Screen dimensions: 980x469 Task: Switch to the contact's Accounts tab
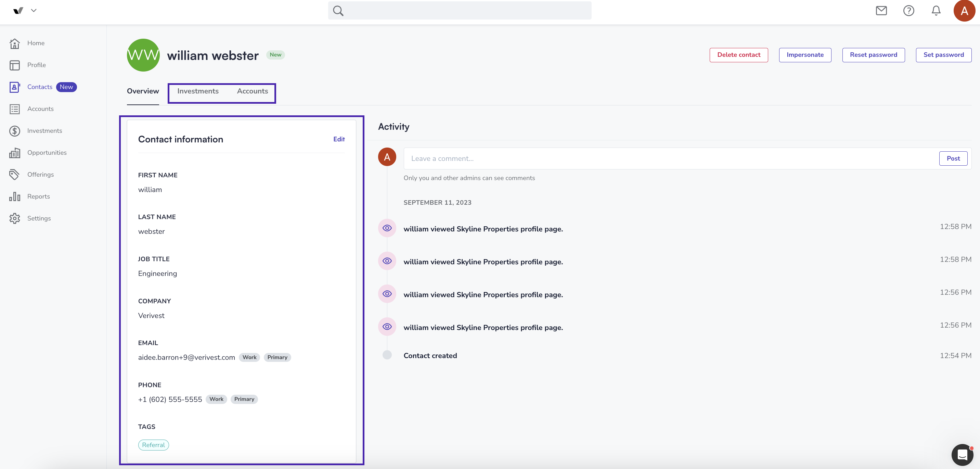click(252, 91)
